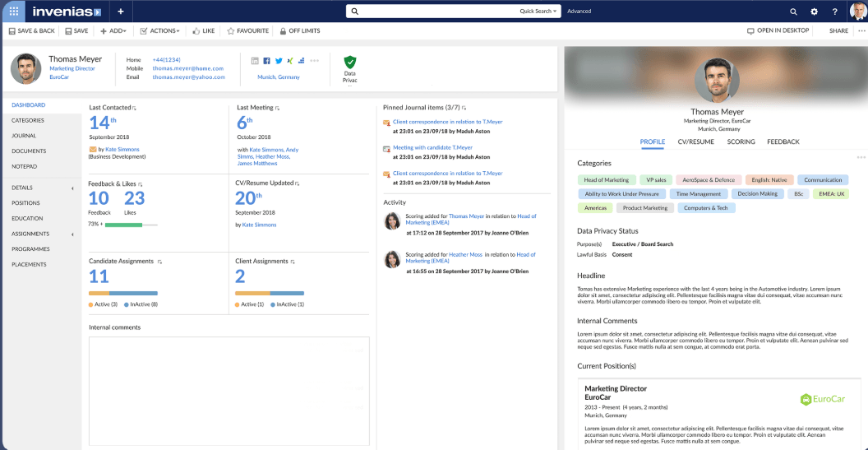Open the user avatar in the top-right corner

[857, 11]
